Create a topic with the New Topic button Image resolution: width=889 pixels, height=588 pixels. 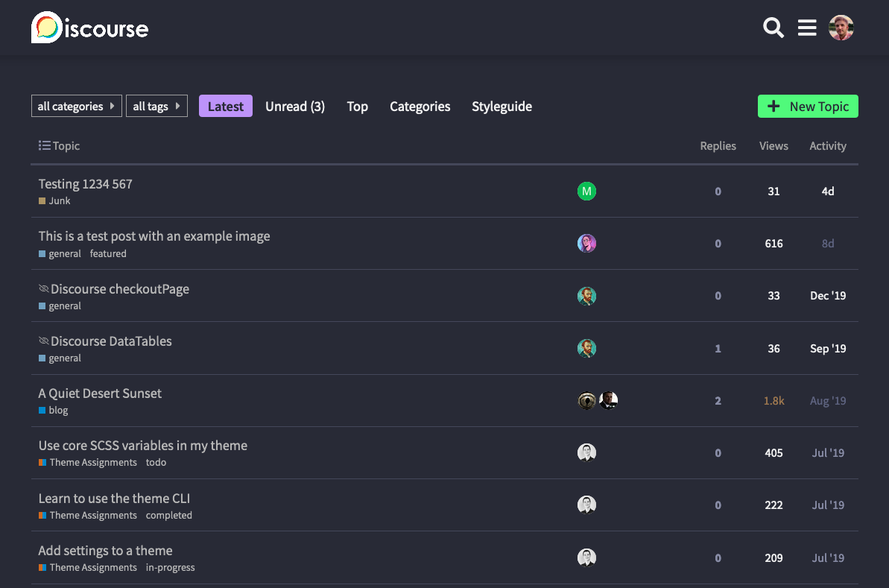pyautogui.click(x=817, y=106)
